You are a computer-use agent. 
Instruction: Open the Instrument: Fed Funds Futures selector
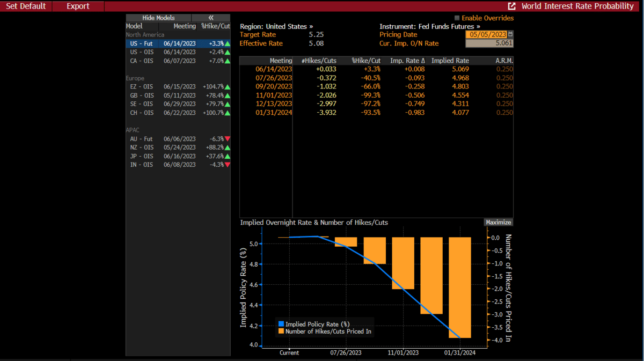429,26
